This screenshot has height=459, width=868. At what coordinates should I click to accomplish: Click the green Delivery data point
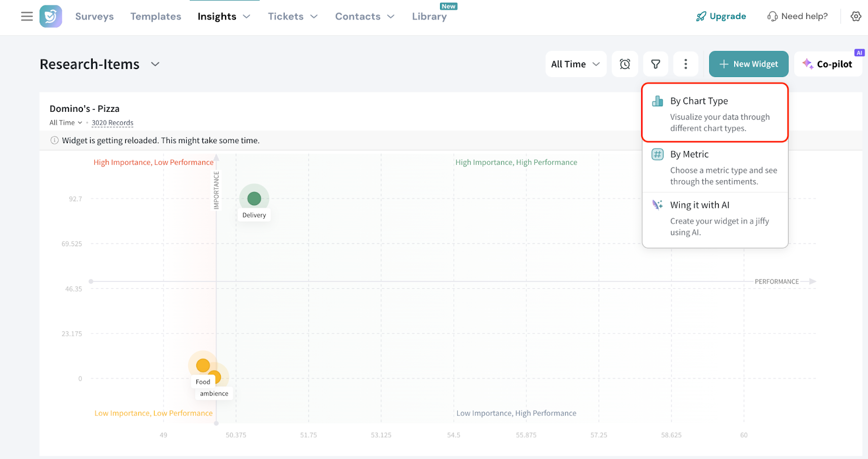point(254,199)
